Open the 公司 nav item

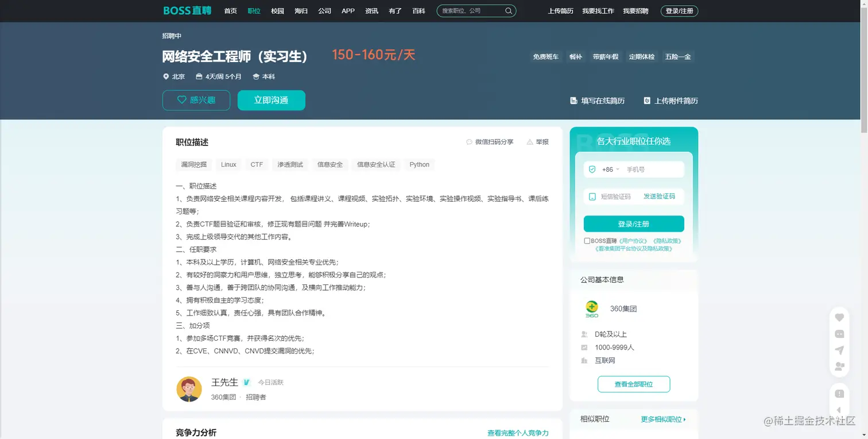coord(324,11)
